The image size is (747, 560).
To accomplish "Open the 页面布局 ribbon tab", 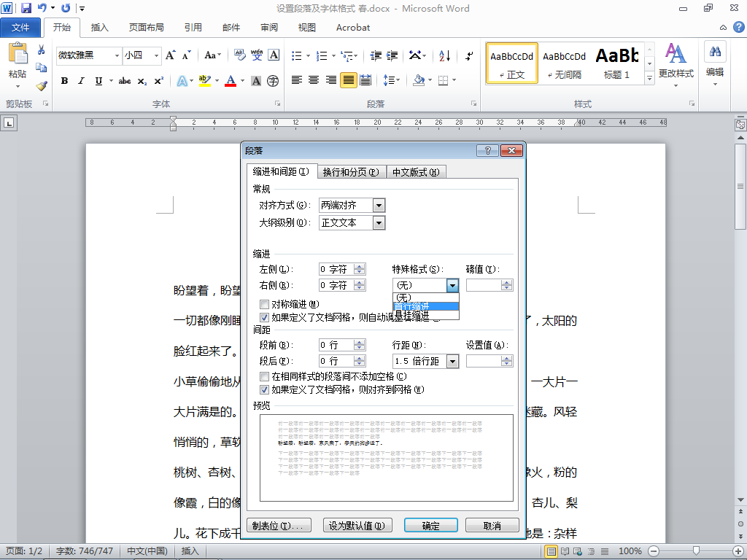I will 146,28.
